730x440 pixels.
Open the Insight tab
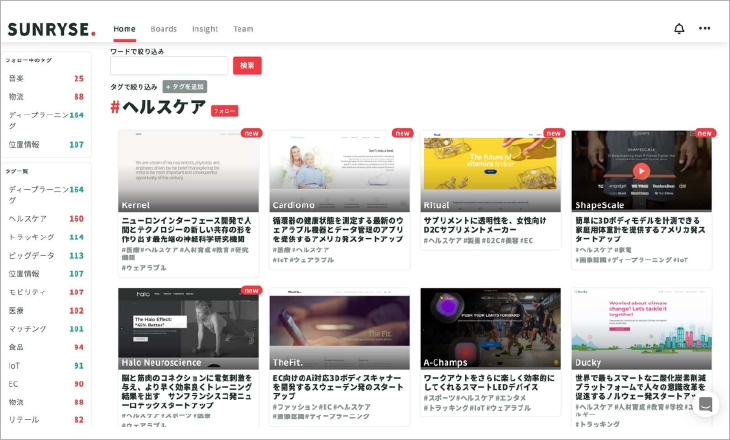click(x=205, y=29)
